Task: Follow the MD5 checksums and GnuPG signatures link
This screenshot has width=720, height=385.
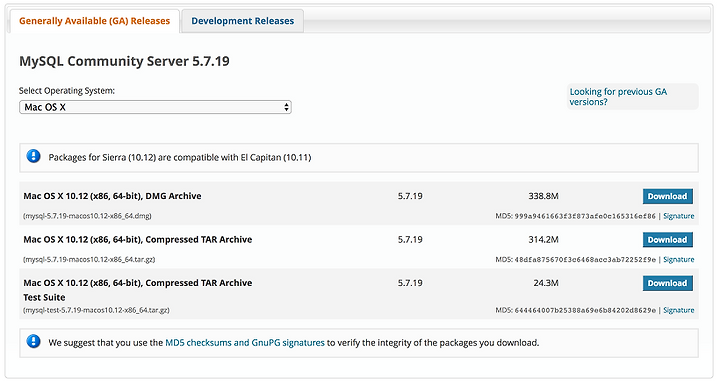Action: point(245,343)
